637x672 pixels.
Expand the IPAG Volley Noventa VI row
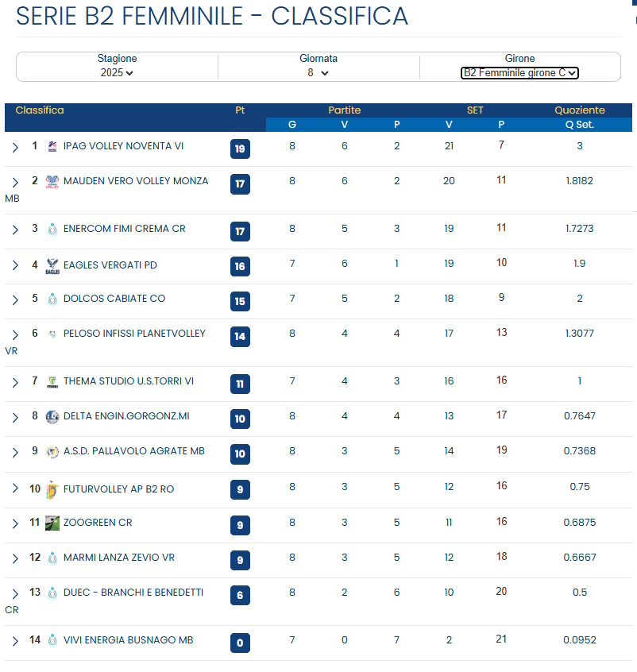(x=15, y=147)
